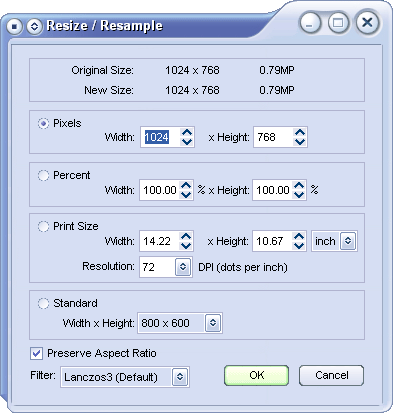Maximize the Resize / Resample window
Image resolution: width=393 pixels, height=413 pixels.
click(338, 23)
